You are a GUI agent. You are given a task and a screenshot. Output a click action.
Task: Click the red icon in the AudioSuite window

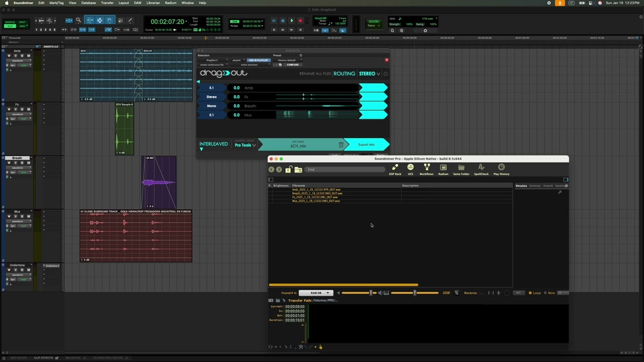(x=386, y=60)
